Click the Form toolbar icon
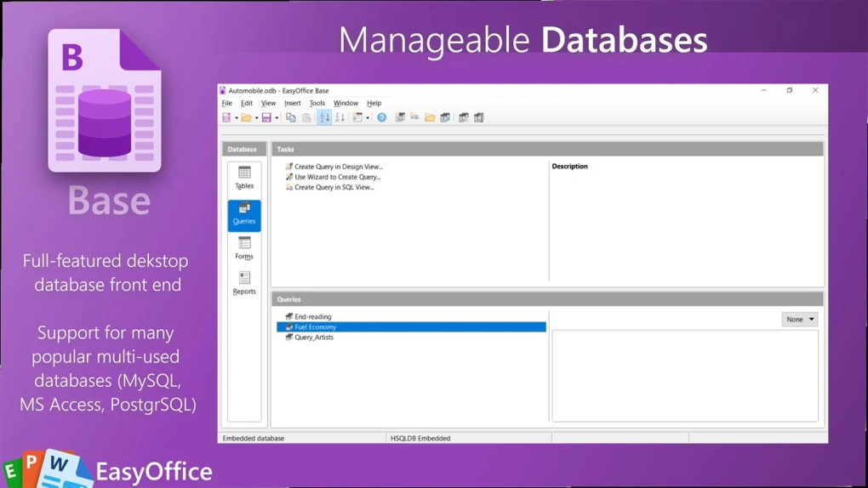Viewport: 868px width, 488px height. 357,117
